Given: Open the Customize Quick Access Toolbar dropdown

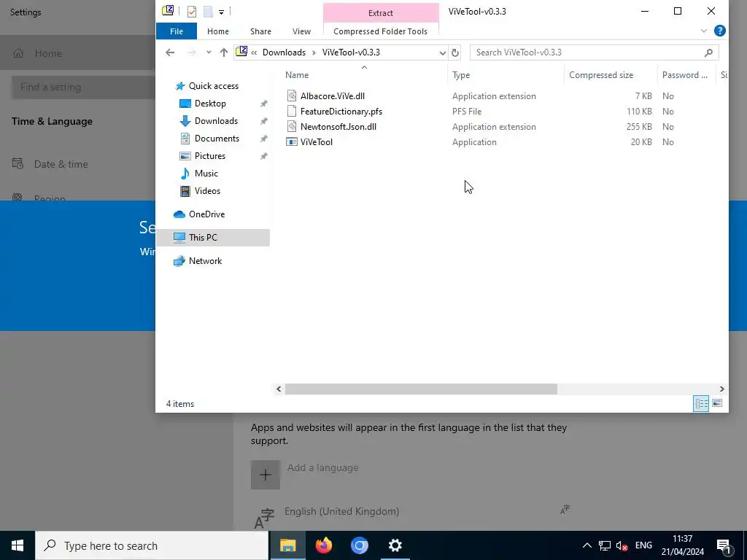Looking at the screenshot, I should (221, 12).
